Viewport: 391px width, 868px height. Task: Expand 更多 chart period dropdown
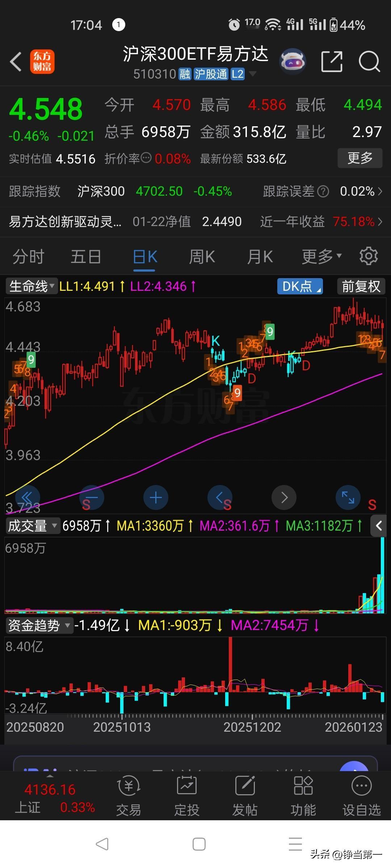coord(322,256)
